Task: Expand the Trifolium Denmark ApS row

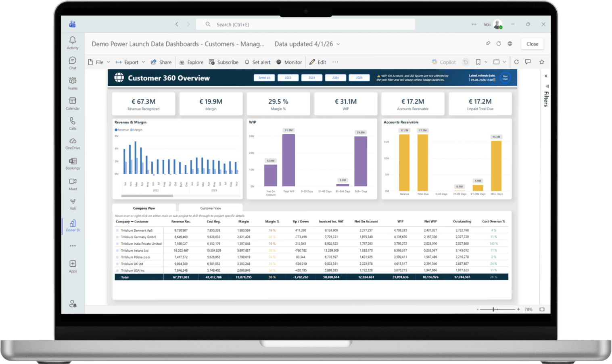Action: pos(117,231)
